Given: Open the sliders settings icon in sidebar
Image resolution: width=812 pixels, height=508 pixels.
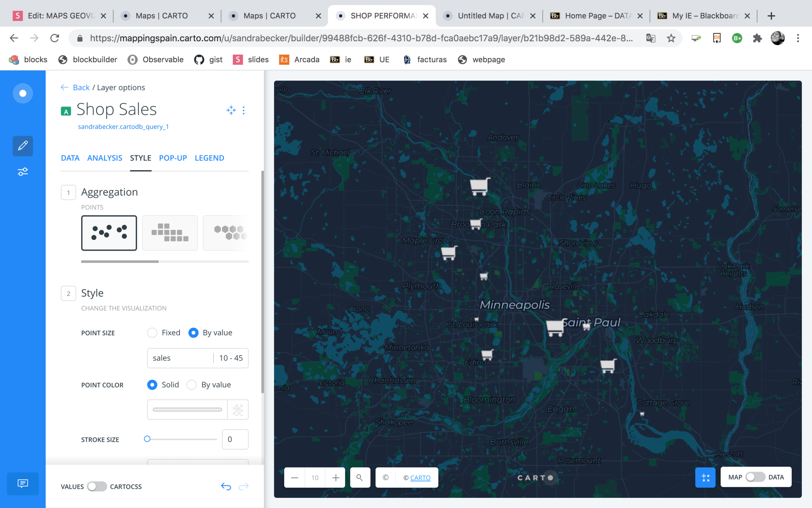Looking at the screenshot, I should coord(23,172).
